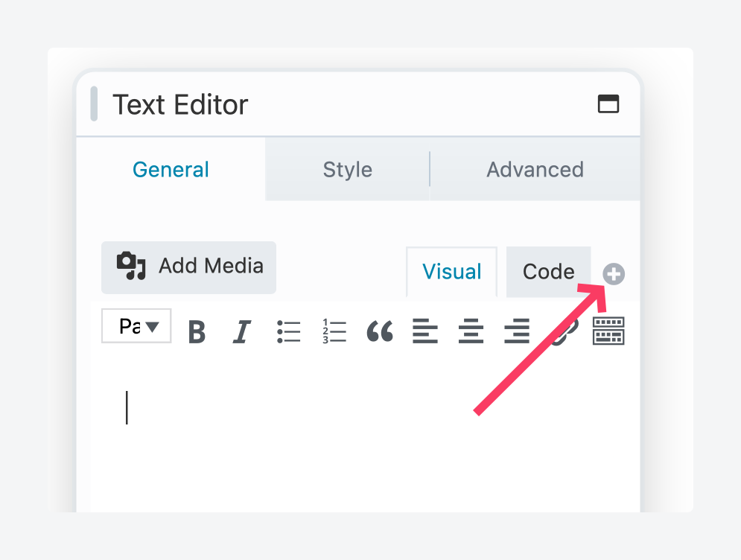Switch to the Advanced tab
The width and height of the screenshot is (741, 560).
click(535, 169)
